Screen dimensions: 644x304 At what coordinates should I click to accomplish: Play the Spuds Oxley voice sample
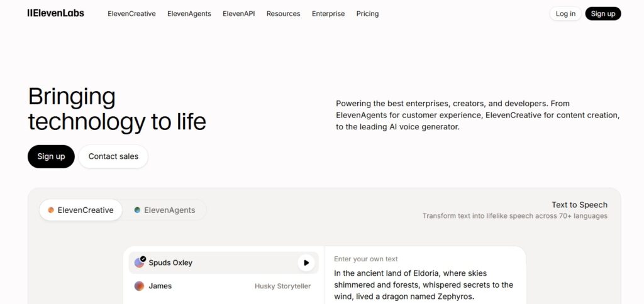pyautogui.click(x=306, y=263)
